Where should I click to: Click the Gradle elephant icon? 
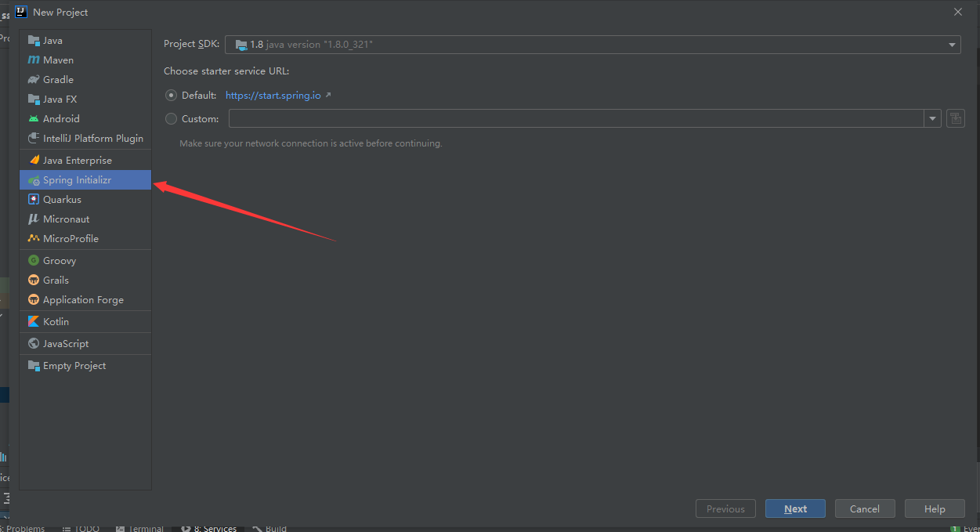click(x=34, y=80)
